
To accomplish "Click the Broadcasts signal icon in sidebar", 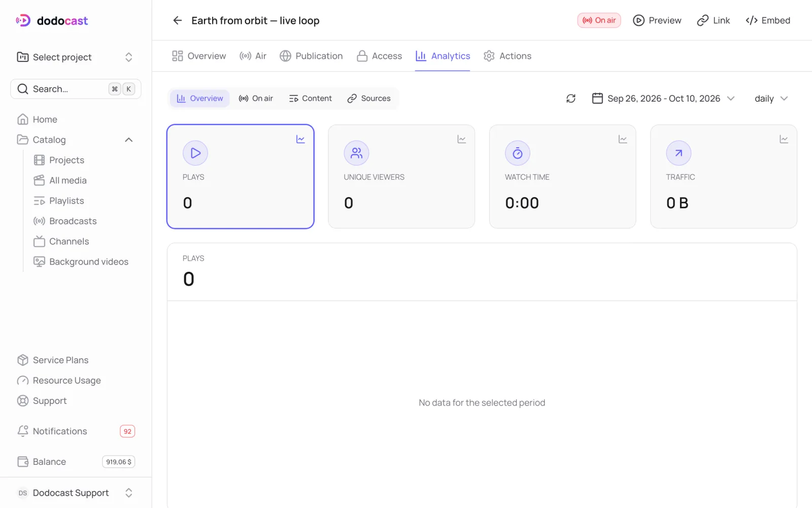I will pos(39,221).
